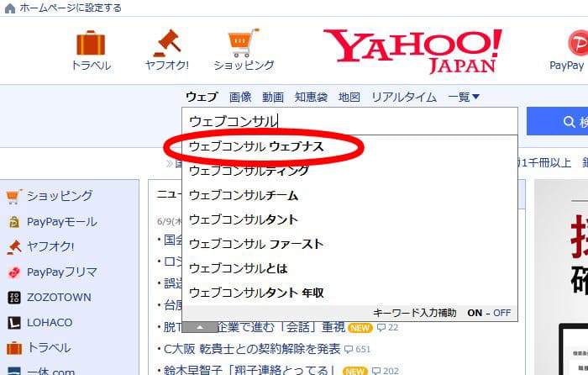Click the blue search button
Screen dimensions: 588x375
(x=557, y=121)
